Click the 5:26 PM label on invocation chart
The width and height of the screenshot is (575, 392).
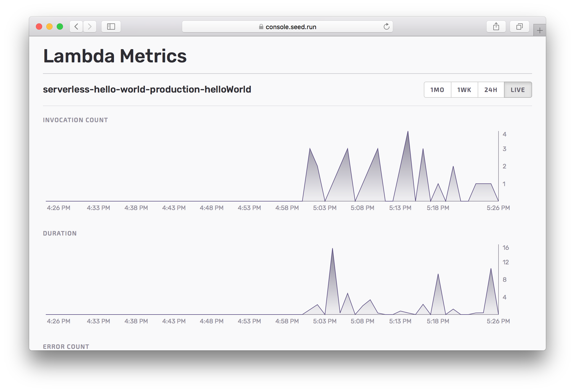498,208
